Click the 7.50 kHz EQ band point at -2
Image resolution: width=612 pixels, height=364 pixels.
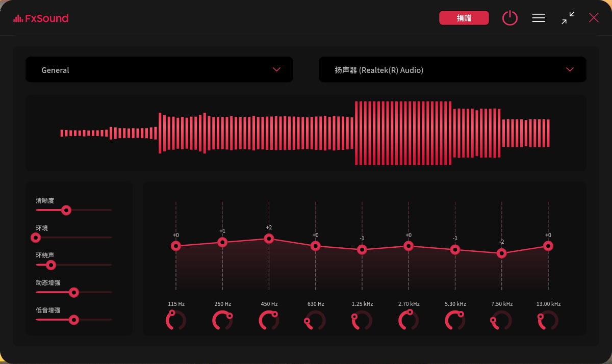(x=502, y=253)
